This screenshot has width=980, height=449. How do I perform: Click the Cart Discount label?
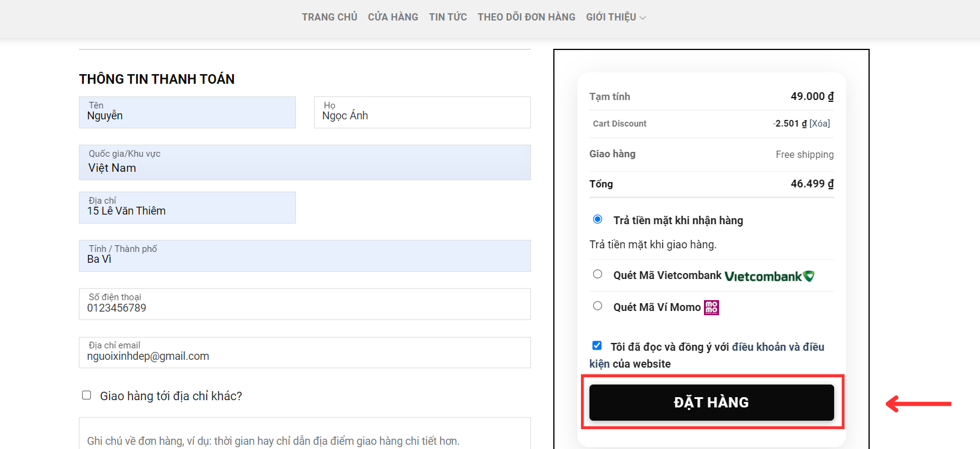620,124
